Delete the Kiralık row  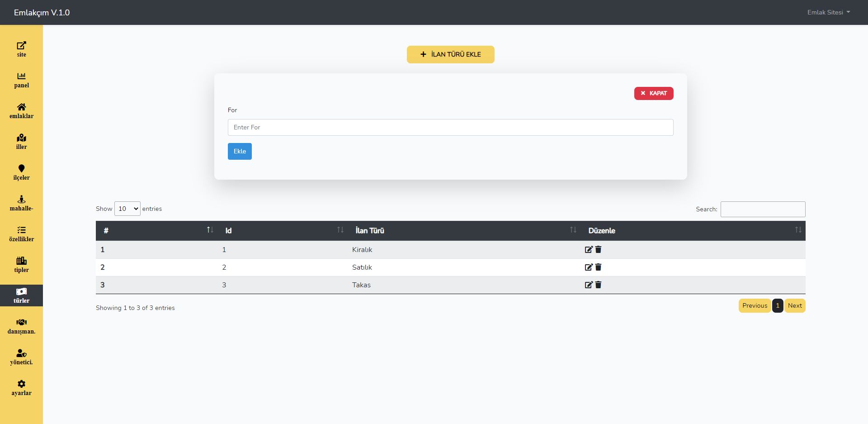[x=598, y=249]
